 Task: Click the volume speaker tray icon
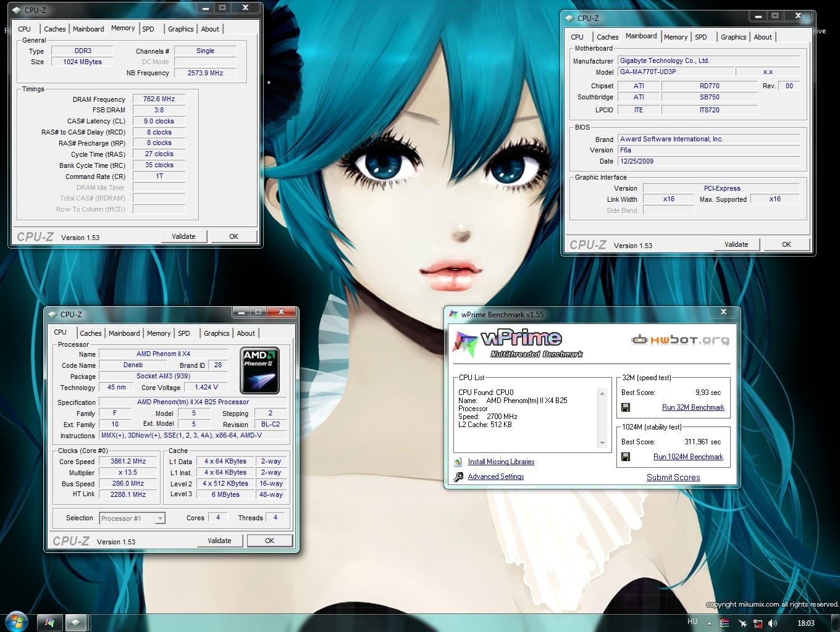pyautogui.click(x=772, y=623)
